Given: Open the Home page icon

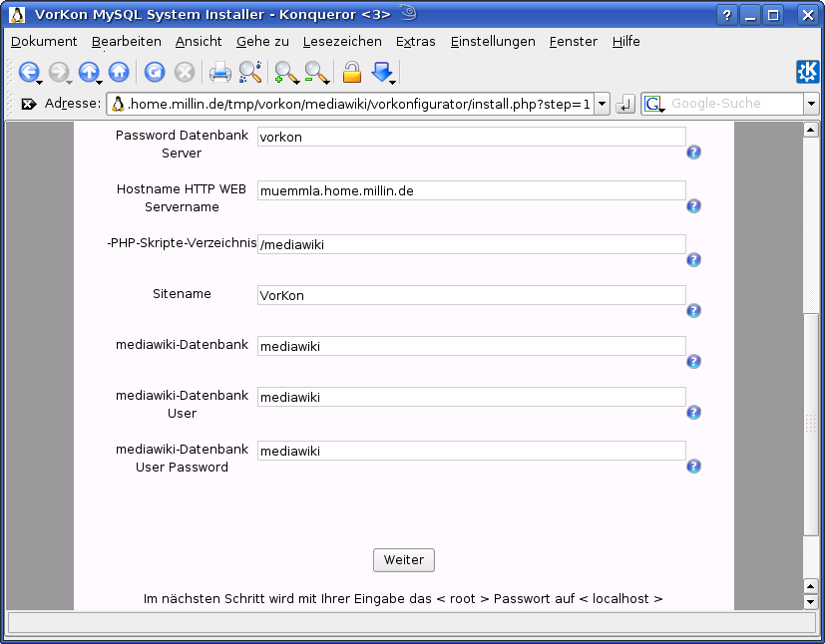Looking at the screenshot, I should pyautogui.click(x=119, y=72).
